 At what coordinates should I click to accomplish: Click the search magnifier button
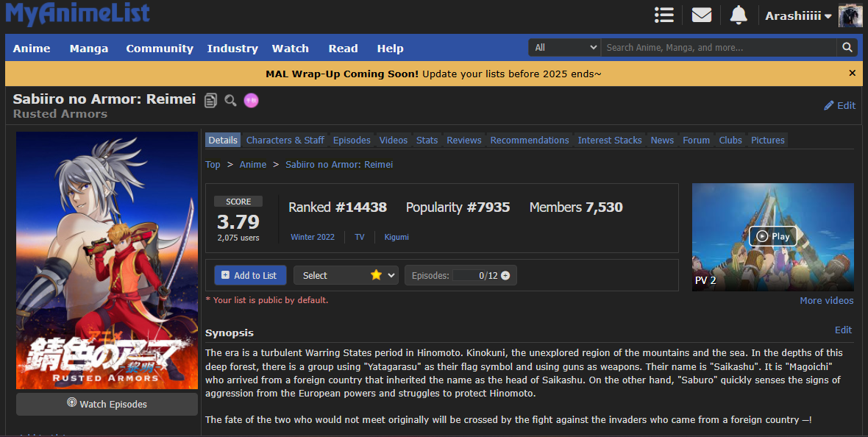(x=847, y=48)
